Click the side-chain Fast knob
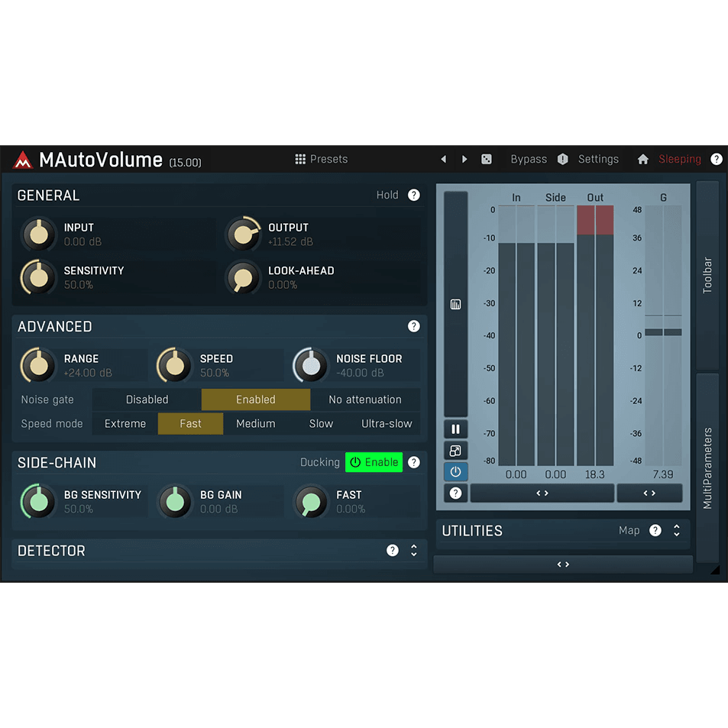The width and height of the screenshot is (728, 728). (311, 501)
